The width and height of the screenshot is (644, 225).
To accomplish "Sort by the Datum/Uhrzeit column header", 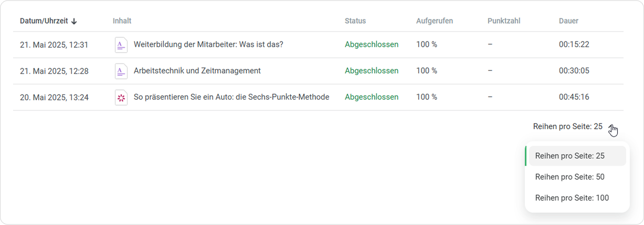I will (x=44, y=21).
